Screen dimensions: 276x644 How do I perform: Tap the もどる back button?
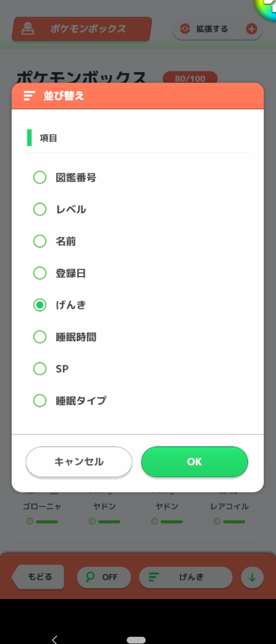[38, 577]
